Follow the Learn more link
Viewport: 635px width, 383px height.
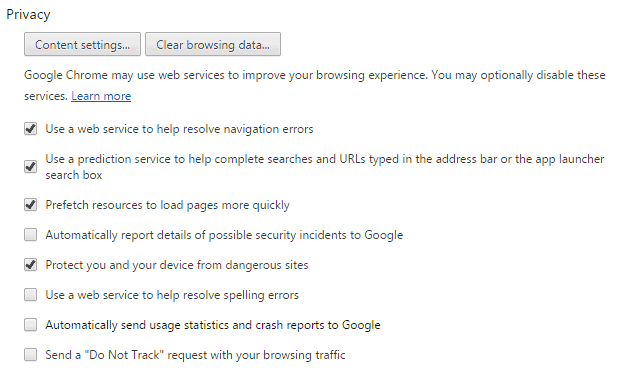click(x=101, y=96)
